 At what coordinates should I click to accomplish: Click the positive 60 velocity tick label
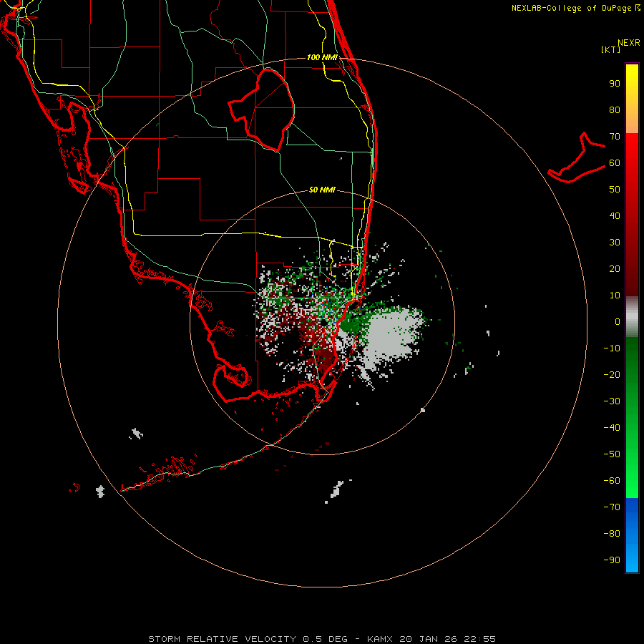pos(615,163)
